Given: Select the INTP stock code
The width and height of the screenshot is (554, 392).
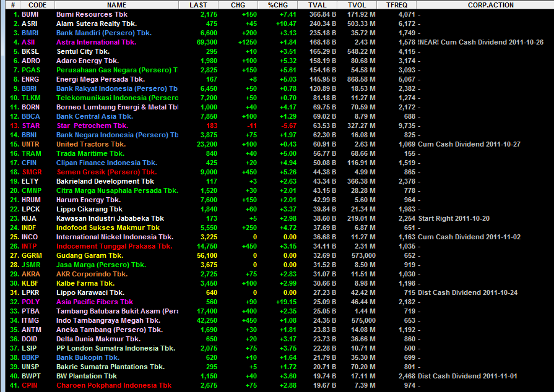Looking at the screenshot, I should (x=29, y=246).
